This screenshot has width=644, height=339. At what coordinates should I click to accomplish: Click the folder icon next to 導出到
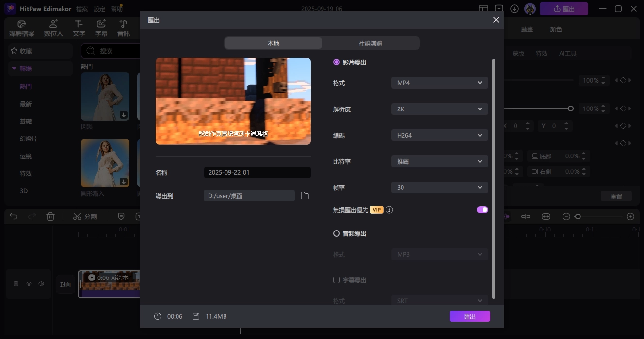[305, 196]
